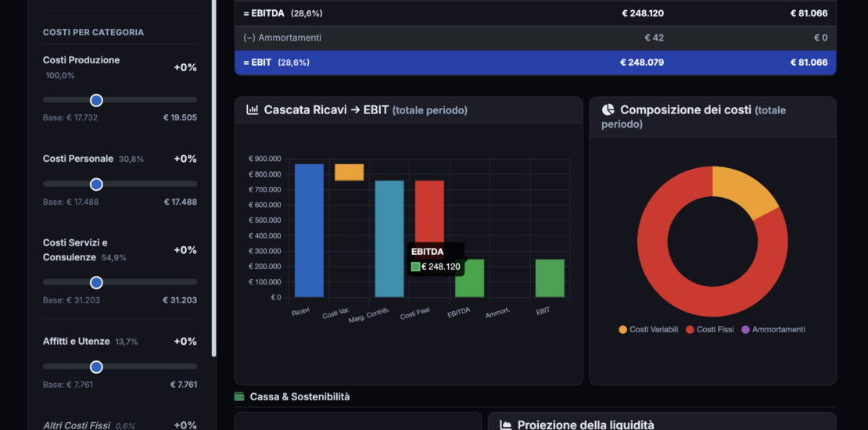Click the Affitti e Utenze label

tap(77, 341)
